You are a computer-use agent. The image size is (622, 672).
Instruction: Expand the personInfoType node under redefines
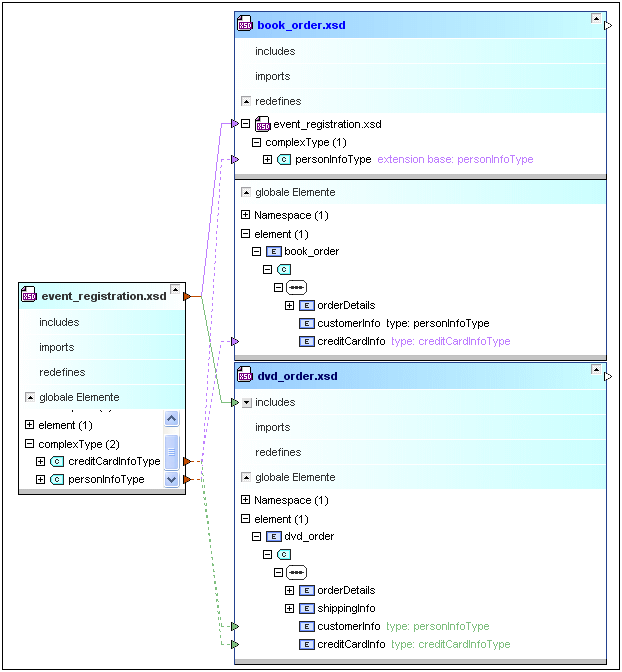point(268,160)
